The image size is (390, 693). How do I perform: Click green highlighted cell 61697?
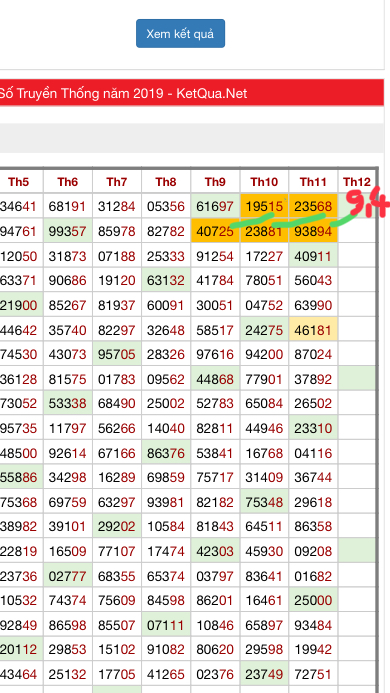pyautogui.click(x=215, y=206)
